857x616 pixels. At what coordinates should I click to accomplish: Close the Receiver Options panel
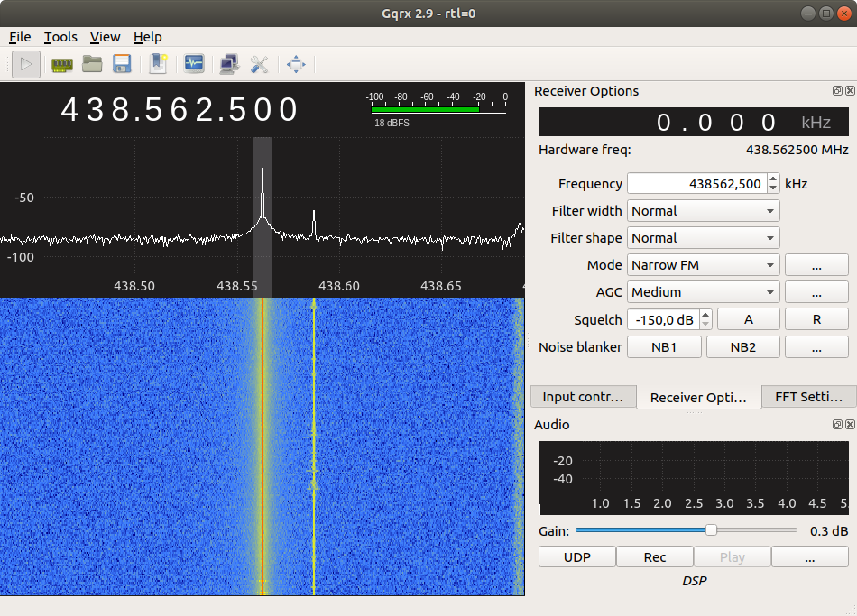pos(850,91)
